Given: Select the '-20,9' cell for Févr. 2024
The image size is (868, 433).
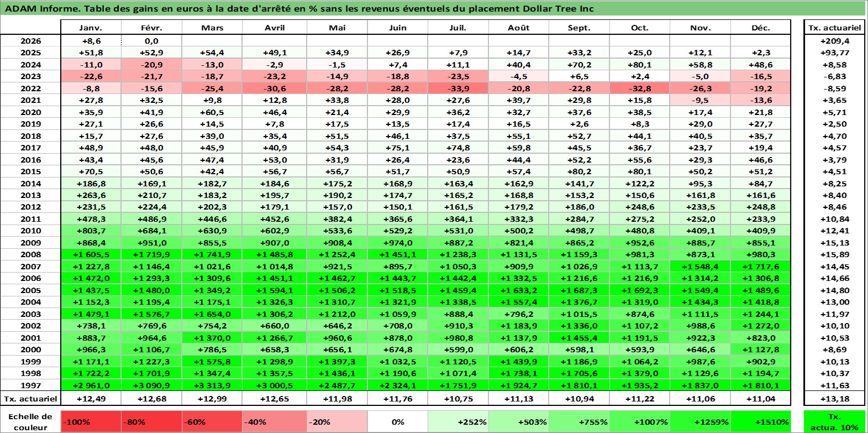Looking at the screenshot, I should (151, 65).
